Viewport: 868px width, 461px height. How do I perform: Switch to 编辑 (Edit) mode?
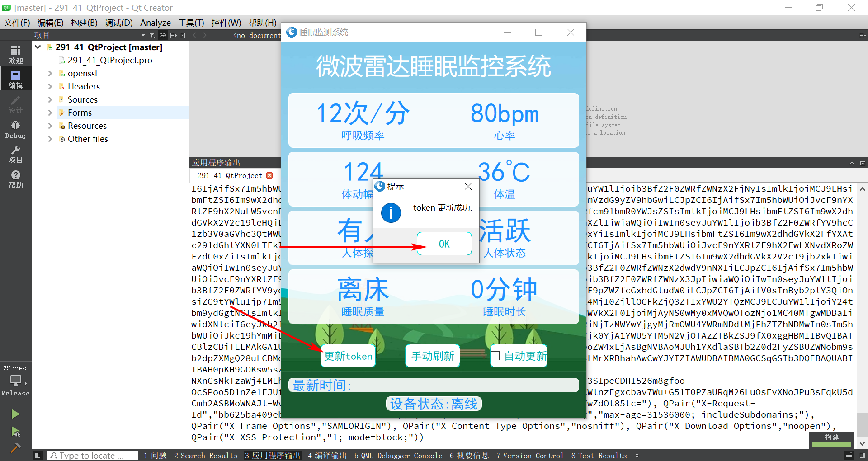16,79
